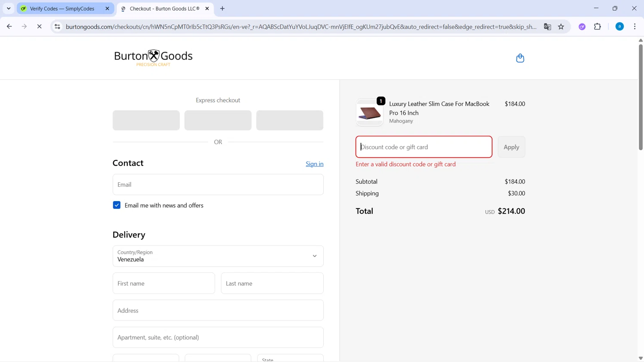Viewport: 644px width, 362px height.
Task: Open the purple extension icon
Action: (x=582, y=27)
